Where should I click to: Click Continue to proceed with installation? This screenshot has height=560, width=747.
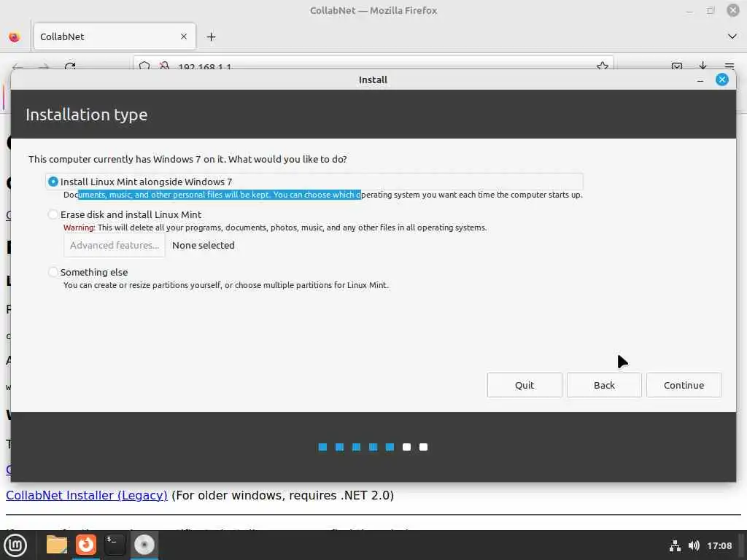tap(684, 385)
